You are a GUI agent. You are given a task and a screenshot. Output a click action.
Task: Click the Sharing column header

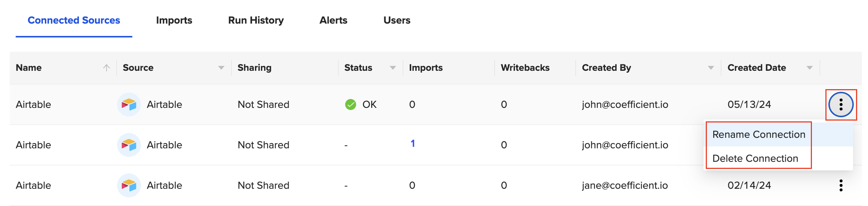point(255,68)
